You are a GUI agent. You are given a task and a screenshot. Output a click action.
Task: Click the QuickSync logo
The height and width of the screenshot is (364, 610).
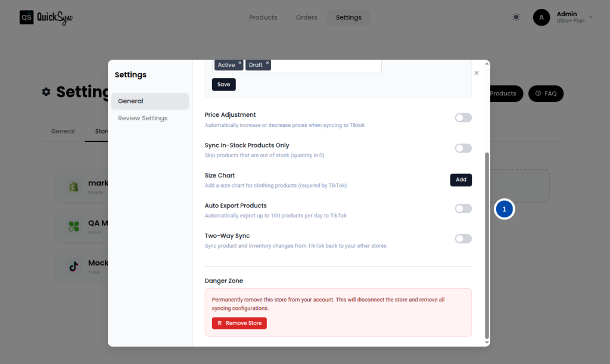pos(46,17)
